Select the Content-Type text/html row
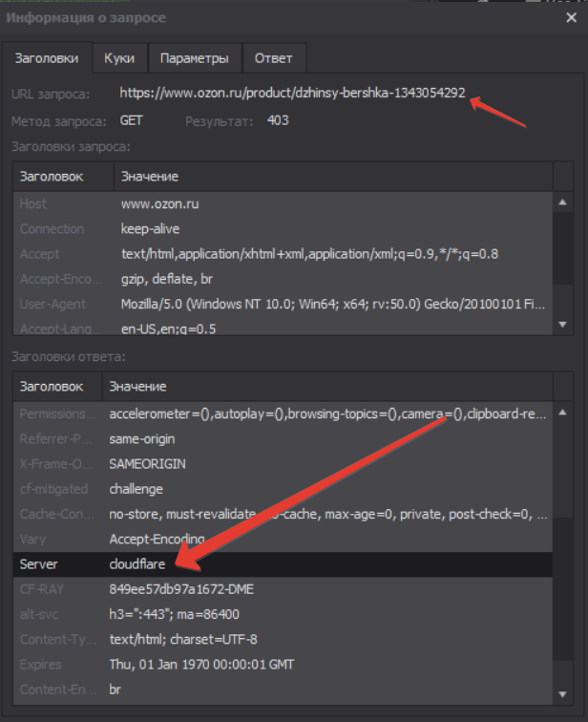 [x=283, y=639]
